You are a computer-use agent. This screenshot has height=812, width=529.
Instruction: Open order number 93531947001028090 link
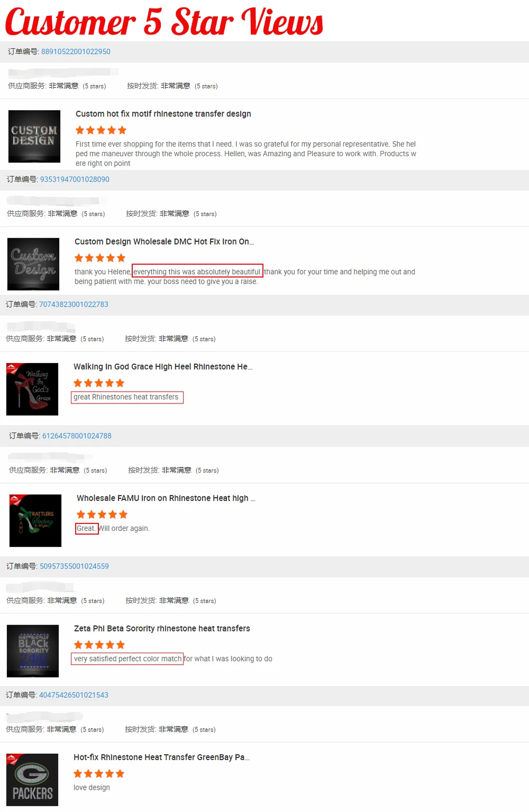[75, 179]
